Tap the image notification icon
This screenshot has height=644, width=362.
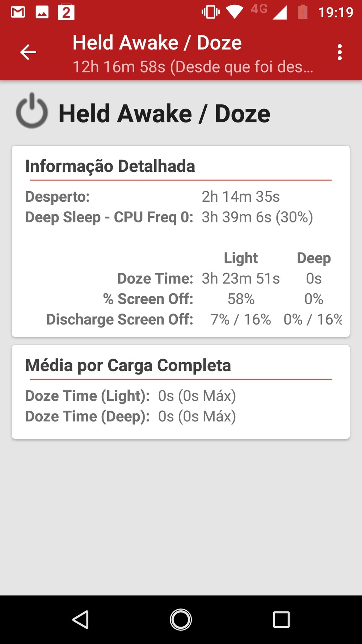coord(42,13)
